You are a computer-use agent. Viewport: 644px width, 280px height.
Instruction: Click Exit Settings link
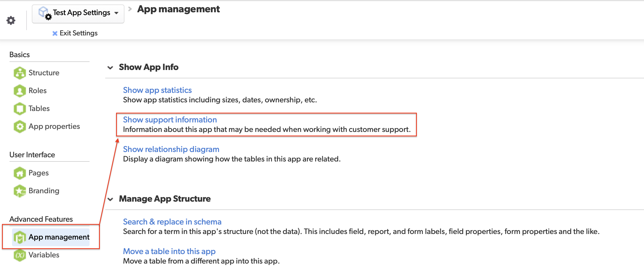[78, 33]
